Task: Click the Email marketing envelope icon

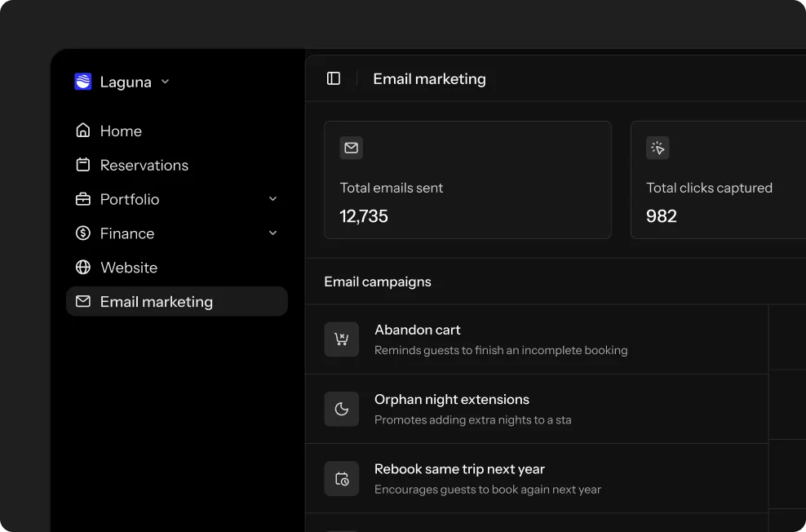Action: coord(82,301)
